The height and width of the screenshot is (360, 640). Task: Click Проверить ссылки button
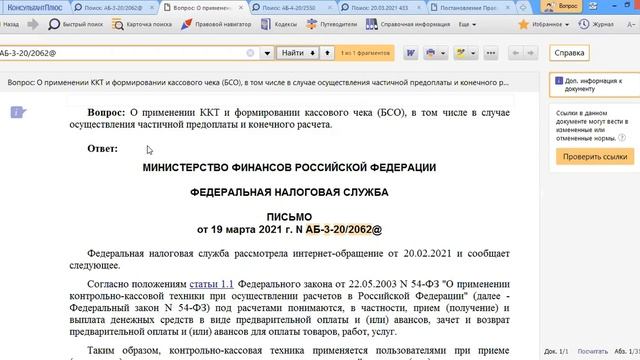[x=595, y=157]
